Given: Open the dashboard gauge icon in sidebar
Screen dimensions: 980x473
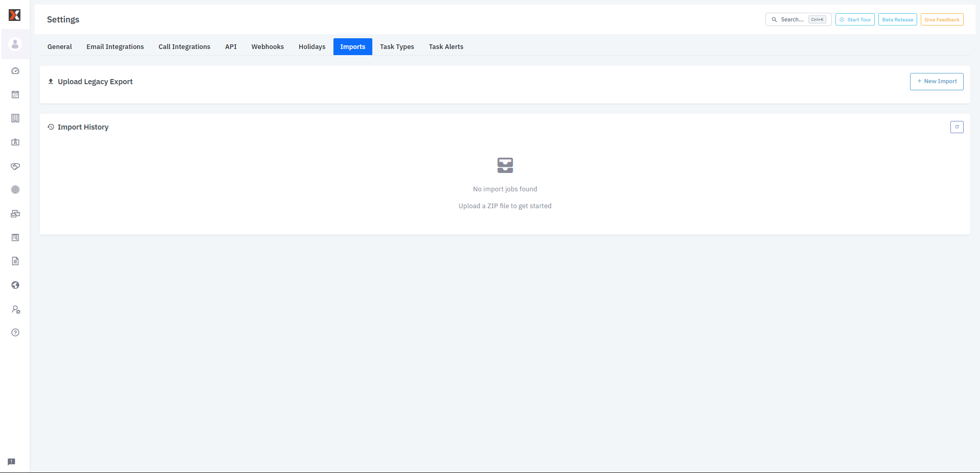Looking at the screenshot, I should pyautogui.click(x=15, y=71).
